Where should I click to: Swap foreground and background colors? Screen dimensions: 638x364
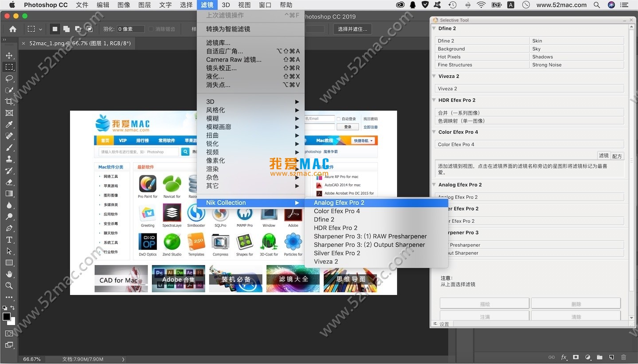12,308
